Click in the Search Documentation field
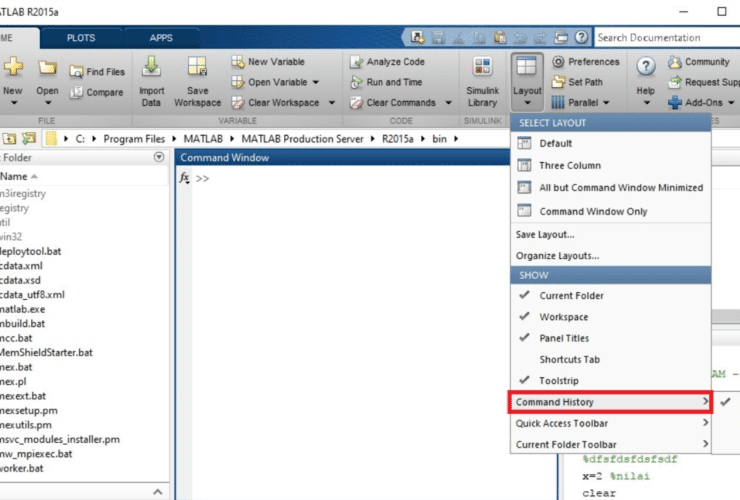 (x=667, y=37)
